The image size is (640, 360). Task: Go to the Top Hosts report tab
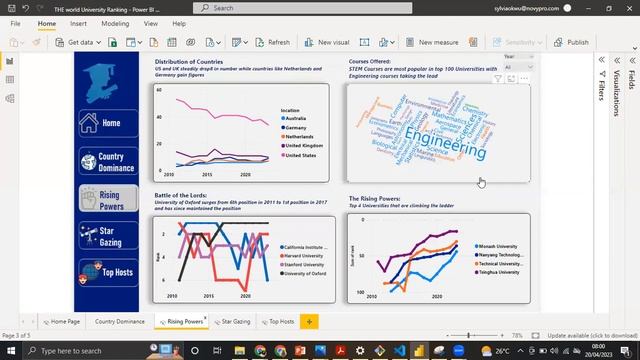click(x=277, y=322)
